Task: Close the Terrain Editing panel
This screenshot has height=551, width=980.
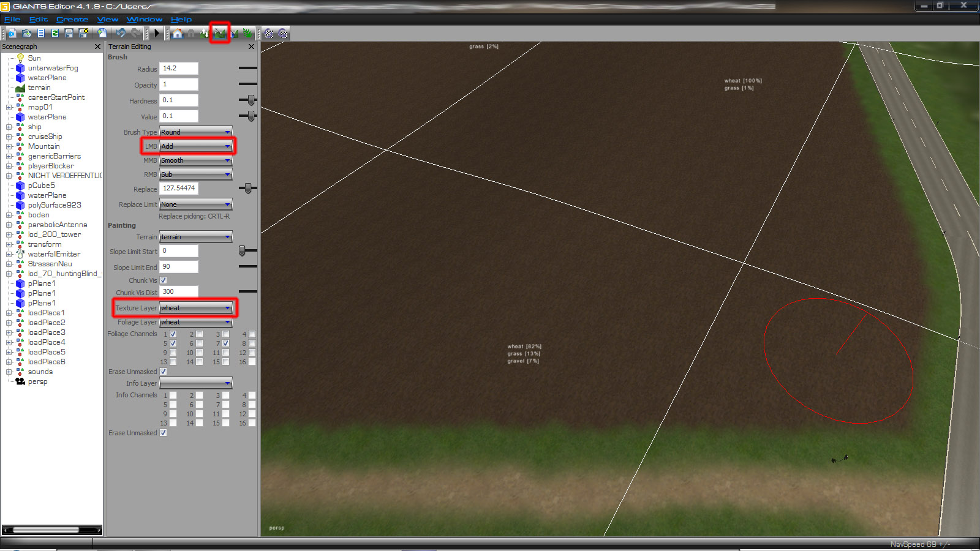Action: tap(251, 47)
